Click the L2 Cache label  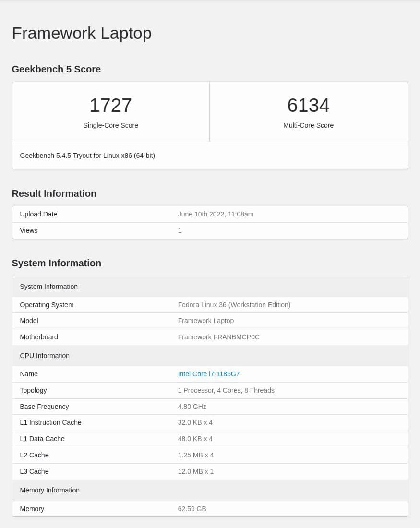(x=34, y=455)
